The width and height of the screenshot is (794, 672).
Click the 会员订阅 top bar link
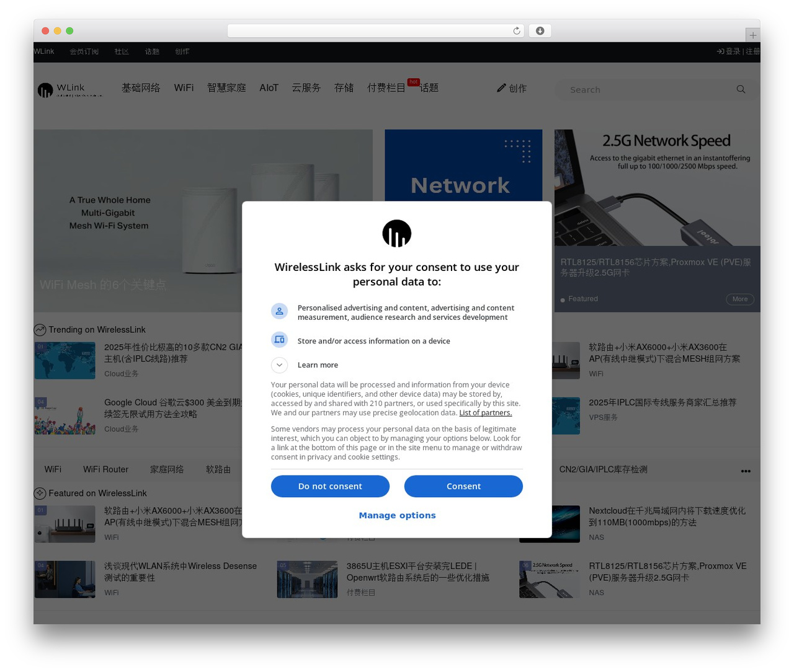84,51
